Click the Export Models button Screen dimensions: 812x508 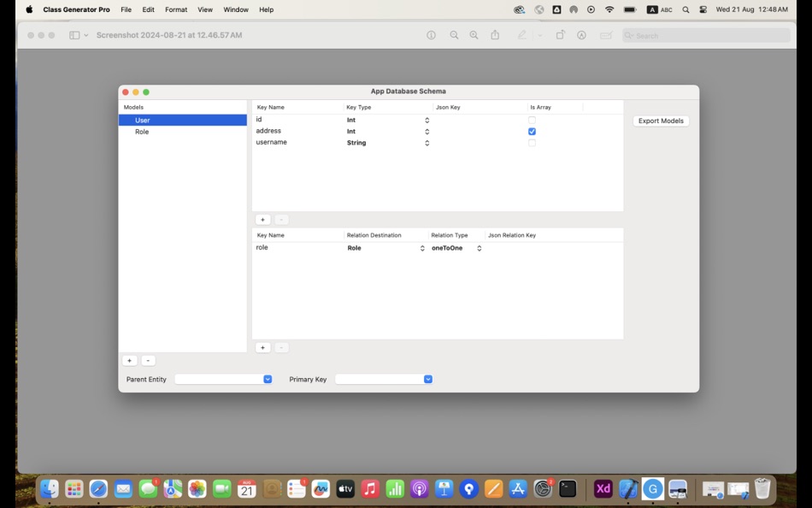(x=660, y=121)
